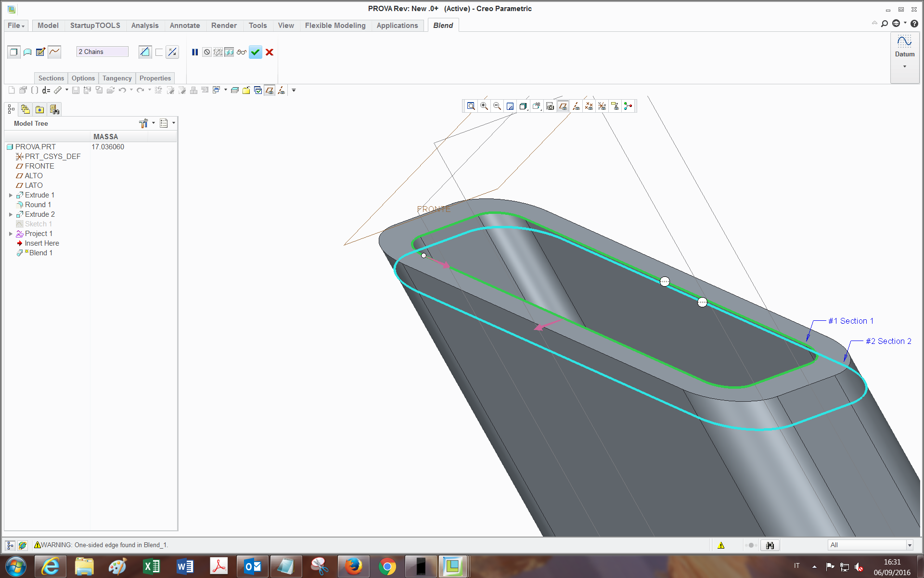The image size is (924, 578).
Task: Click the Zoom Out magnifier icon
Action: pyautogui.click(x=497, y=106)
